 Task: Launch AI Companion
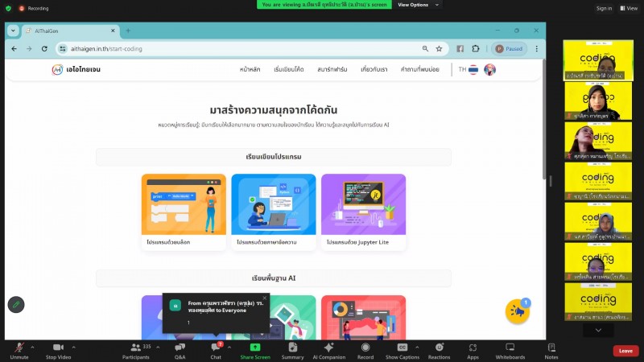click(x=329, y=351)
